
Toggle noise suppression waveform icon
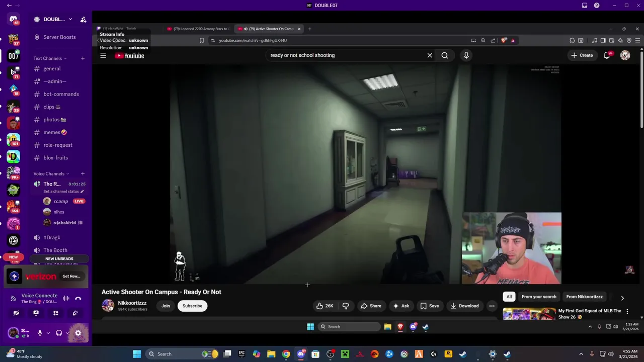(66, 298)
